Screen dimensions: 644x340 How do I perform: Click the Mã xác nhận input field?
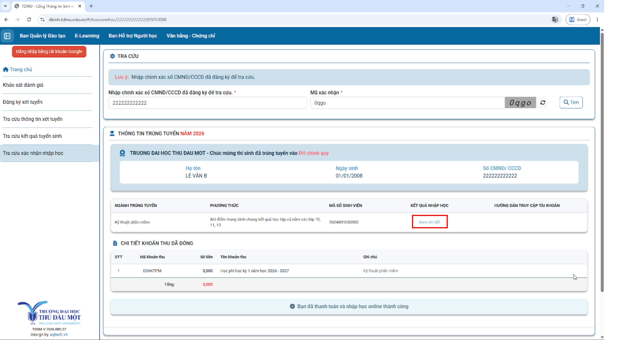(x=407, y=103)
